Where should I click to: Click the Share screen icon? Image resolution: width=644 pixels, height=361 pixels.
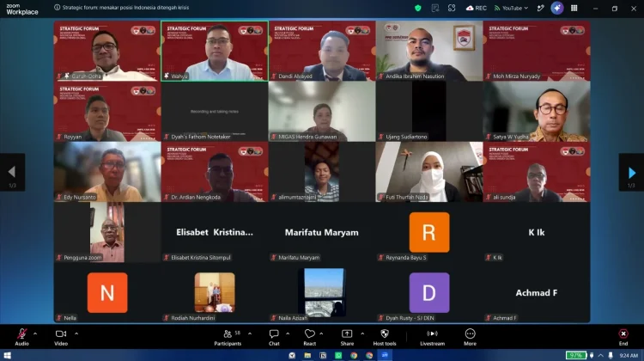point(347,333)
